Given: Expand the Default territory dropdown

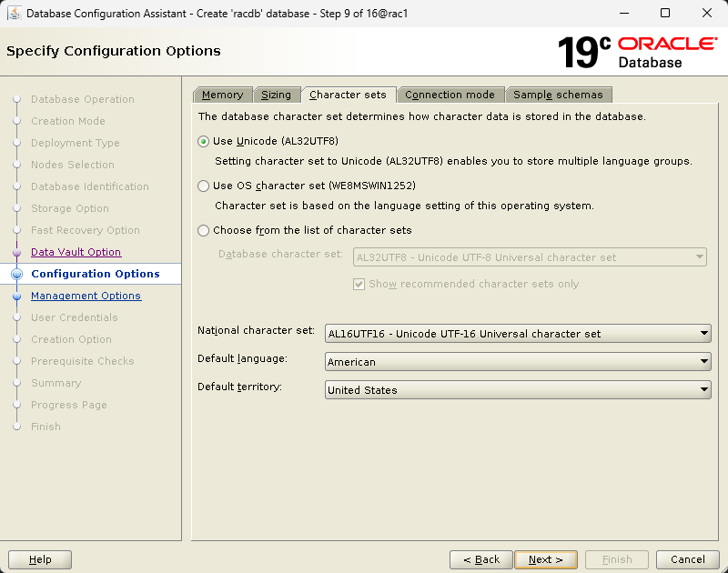Looking at the screenshot, I should (518, 390).
